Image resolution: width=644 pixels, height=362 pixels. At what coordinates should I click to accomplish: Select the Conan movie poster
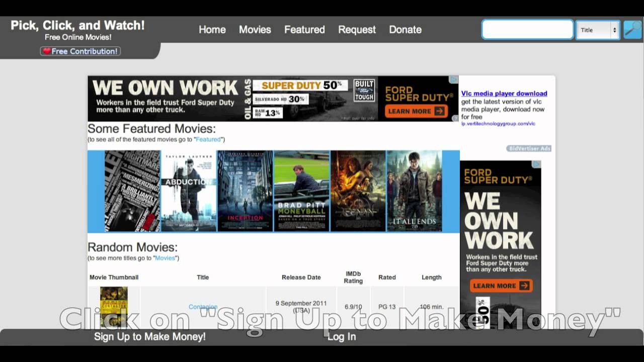pos(358,191)
